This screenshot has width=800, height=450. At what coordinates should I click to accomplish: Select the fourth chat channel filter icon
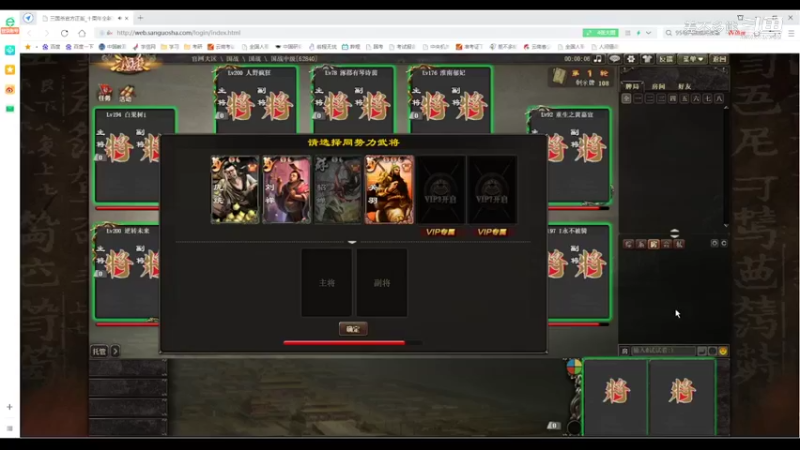click(666, 244)
